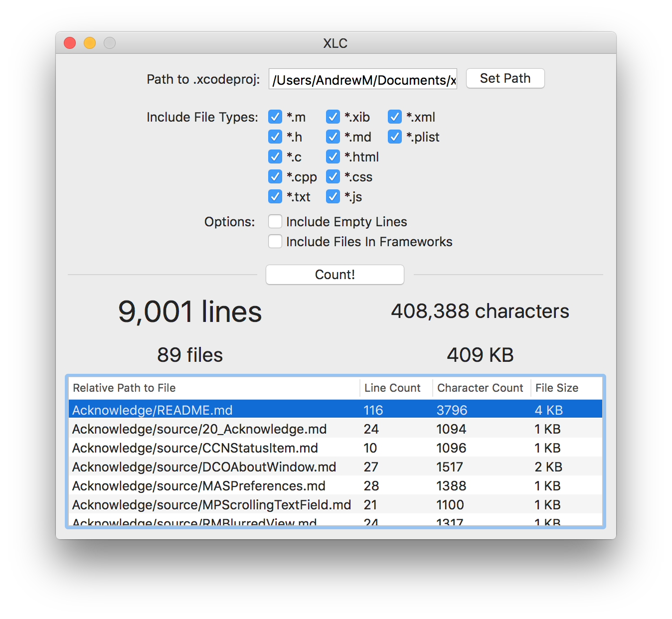The height and width of the screenshot is (619, 672).
Task: Click the Count! button
Action: tap(335, 275)
